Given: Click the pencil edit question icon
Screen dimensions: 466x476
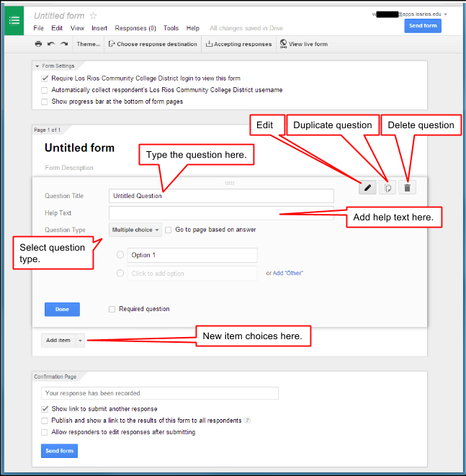Looking at the screenshot, I should coord(368,187).
